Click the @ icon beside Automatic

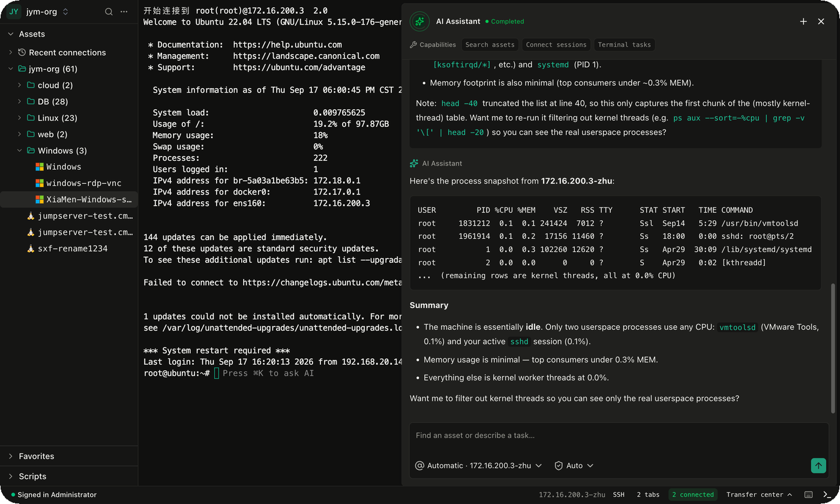(420, 466)
